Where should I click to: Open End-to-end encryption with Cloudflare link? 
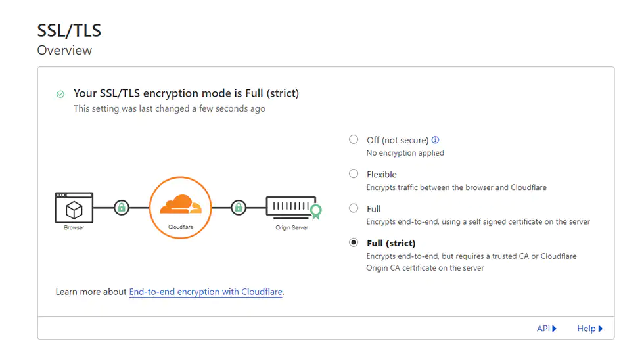tap(206, 292)
